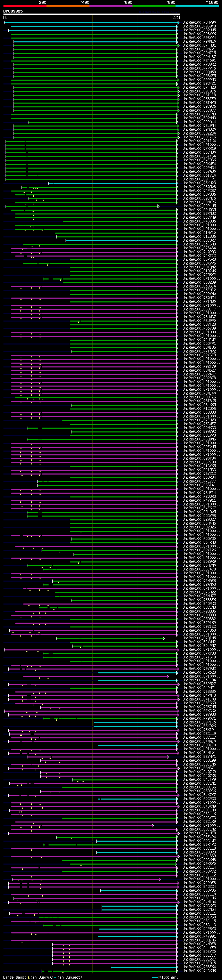This screenshot has height=980, width=222.
Task: Select hit label UniRef100_A7PVT5
Action: (199, 68)
